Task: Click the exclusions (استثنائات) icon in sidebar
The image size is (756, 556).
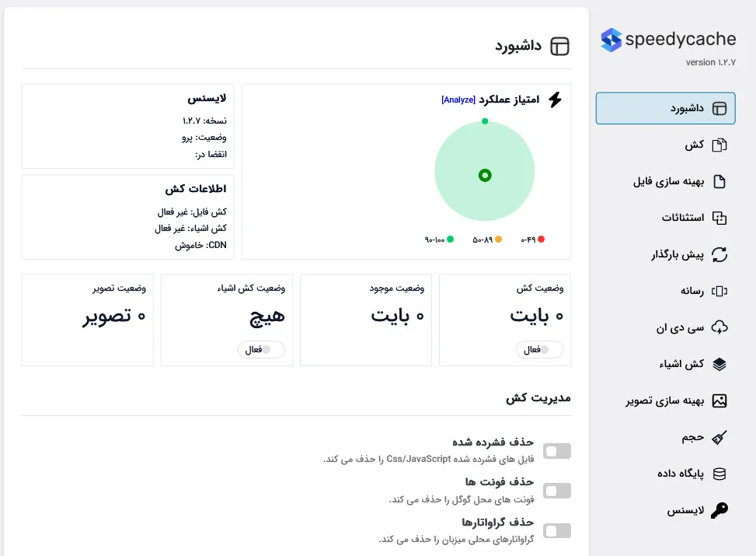Action: (719, 219)
